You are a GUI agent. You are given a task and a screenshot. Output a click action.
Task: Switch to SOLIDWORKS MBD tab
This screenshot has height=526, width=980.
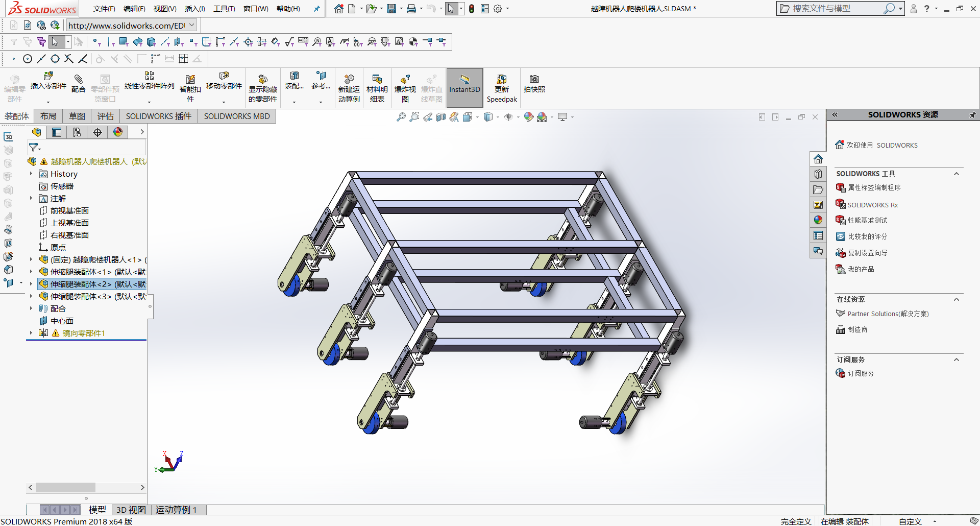pos(237,116)
